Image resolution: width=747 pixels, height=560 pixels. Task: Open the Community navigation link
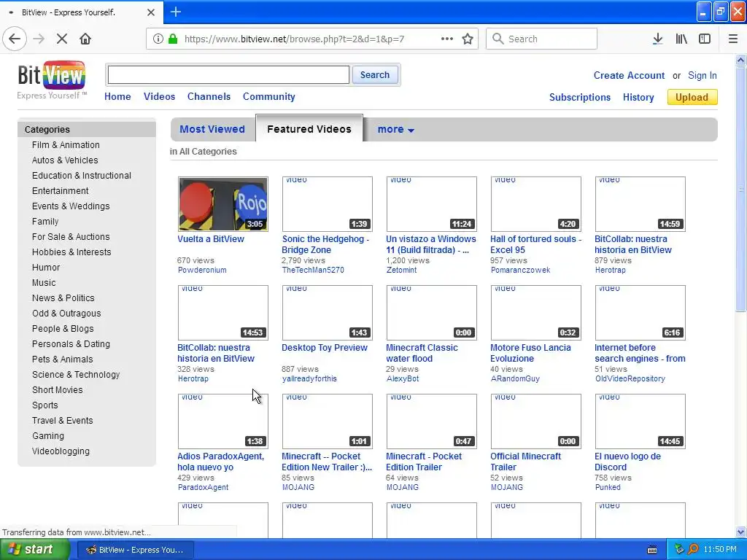click(268, 97)
